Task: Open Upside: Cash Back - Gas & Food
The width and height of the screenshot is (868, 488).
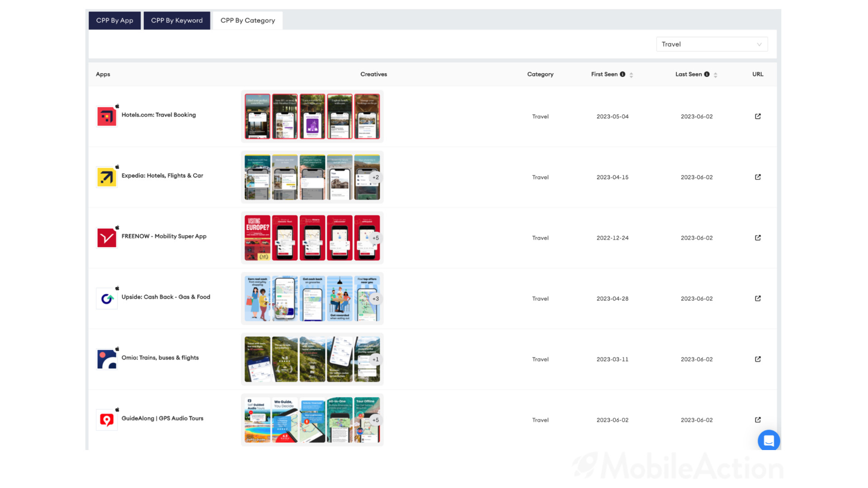Action: 166,297
